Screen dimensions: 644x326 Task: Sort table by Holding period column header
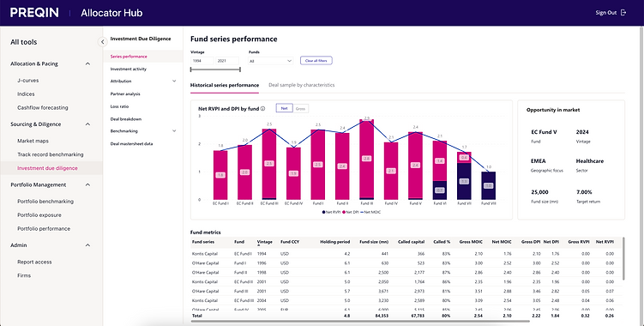(x=334, y=242)
